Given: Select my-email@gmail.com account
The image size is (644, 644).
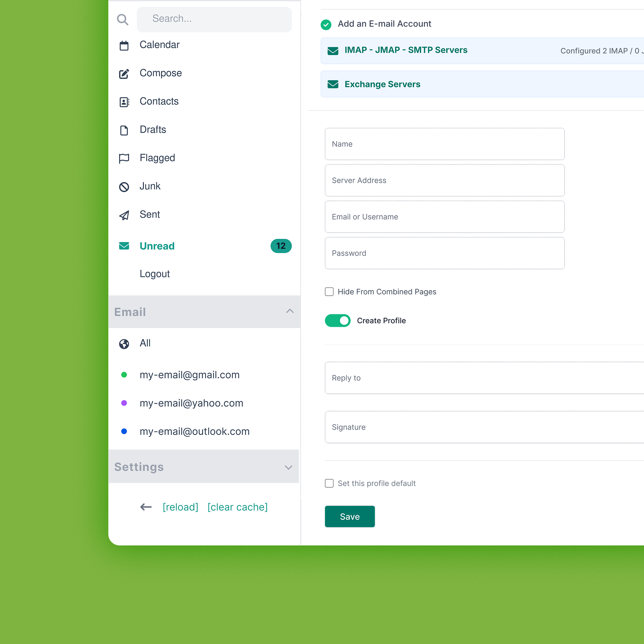Looking at the screenshot, I should point(190,375).
